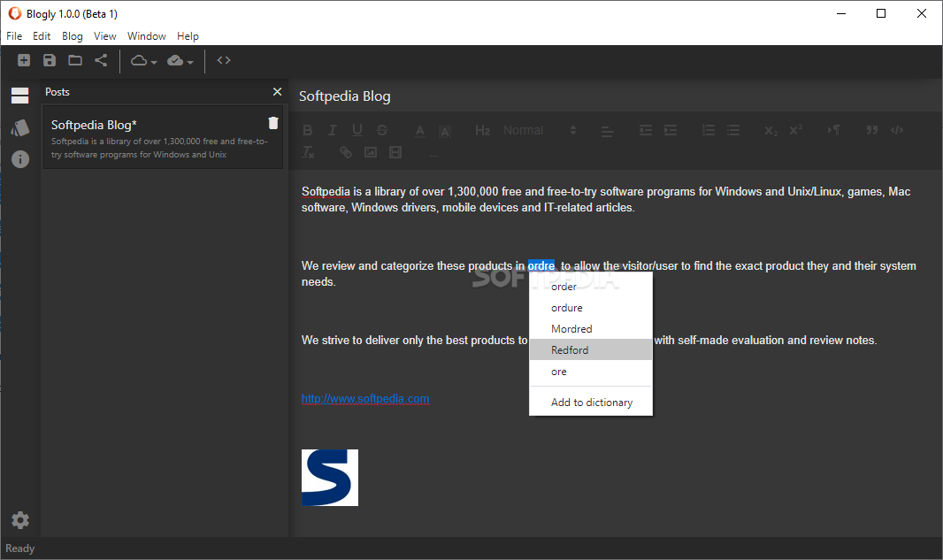Toggle subscript formatting
Image resolution: width=943 pixels, height=560 pixels.
(x=771, y=131)
